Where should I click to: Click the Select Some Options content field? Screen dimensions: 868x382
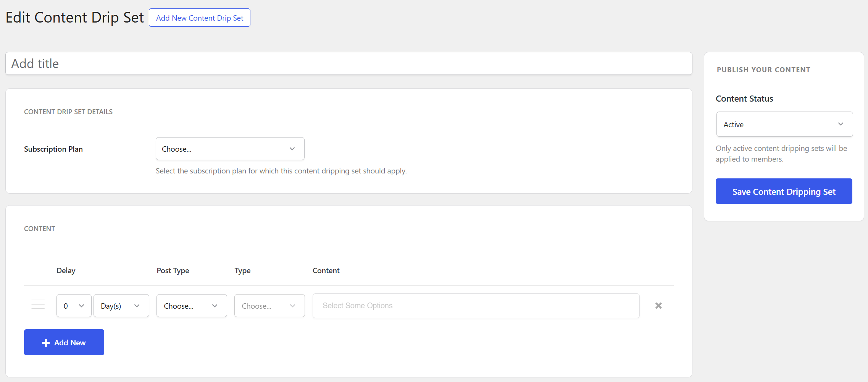[476, 306]
